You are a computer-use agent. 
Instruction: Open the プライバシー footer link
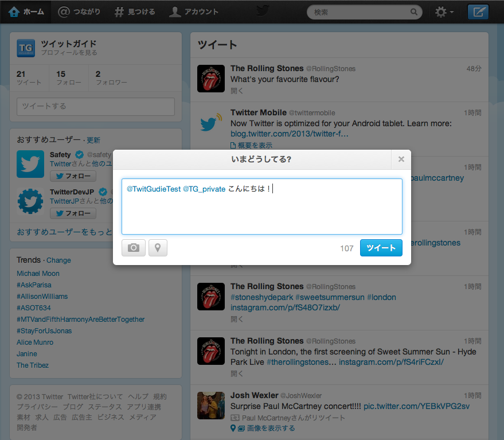(x=37, y=407)
